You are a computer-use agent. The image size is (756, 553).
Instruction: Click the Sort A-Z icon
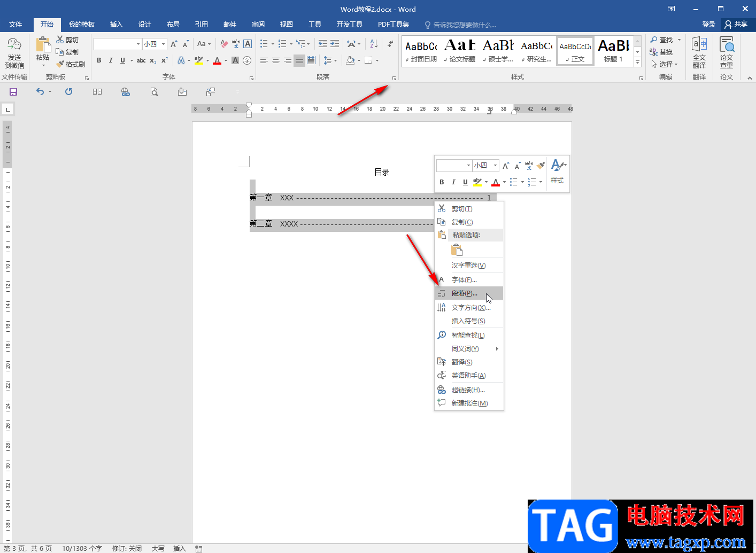tap(374, 44)
